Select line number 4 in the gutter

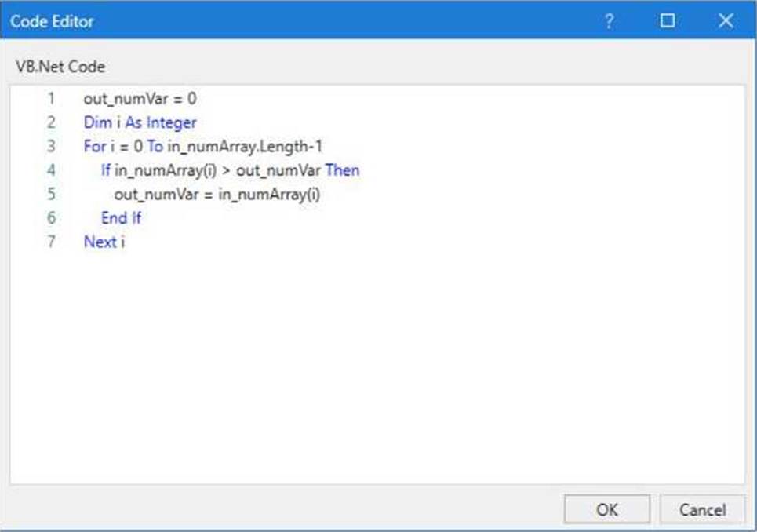coord(51,170)
